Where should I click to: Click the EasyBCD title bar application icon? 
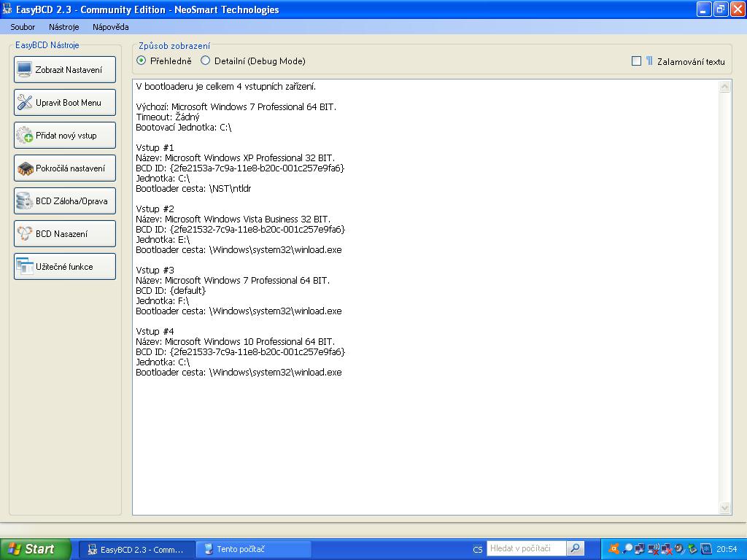point(7,9)
